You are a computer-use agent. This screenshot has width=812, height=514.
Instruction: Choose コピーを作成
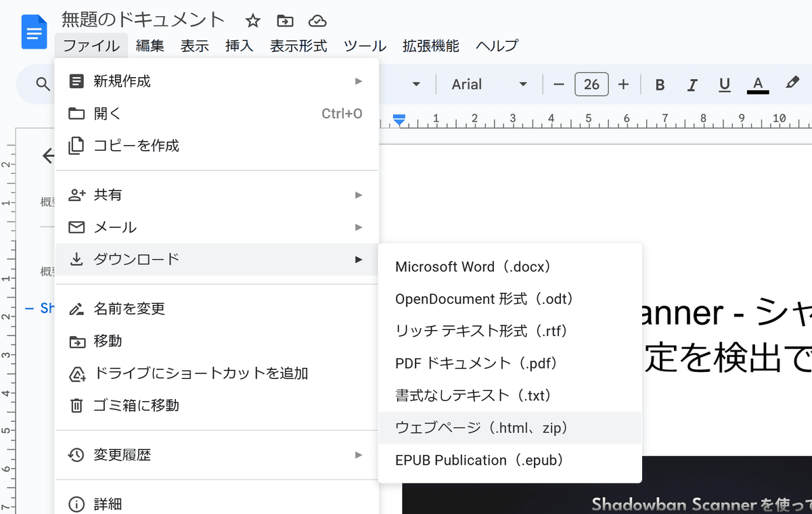click(x=217, y=145)
